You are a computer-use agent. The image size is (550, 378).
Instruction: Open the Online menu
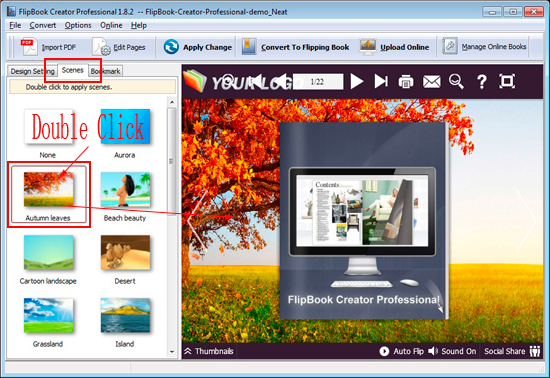(111, 25)
